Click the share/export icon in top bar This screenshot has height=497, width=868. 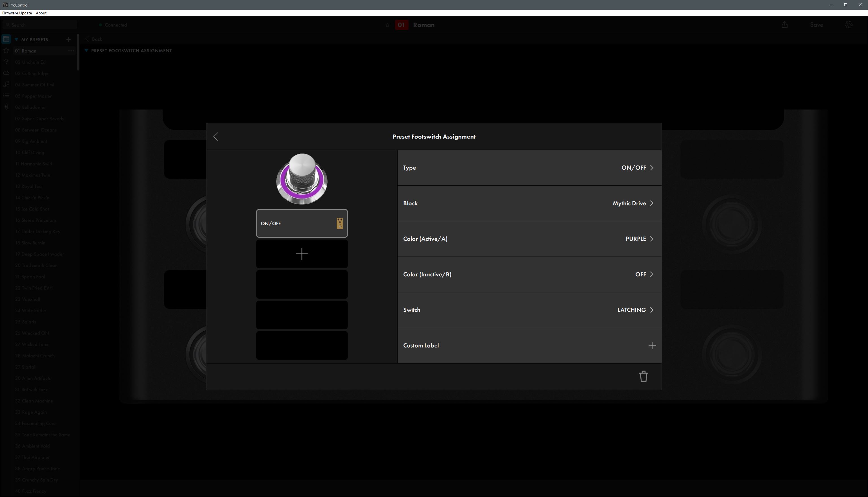tap(785, 25)
